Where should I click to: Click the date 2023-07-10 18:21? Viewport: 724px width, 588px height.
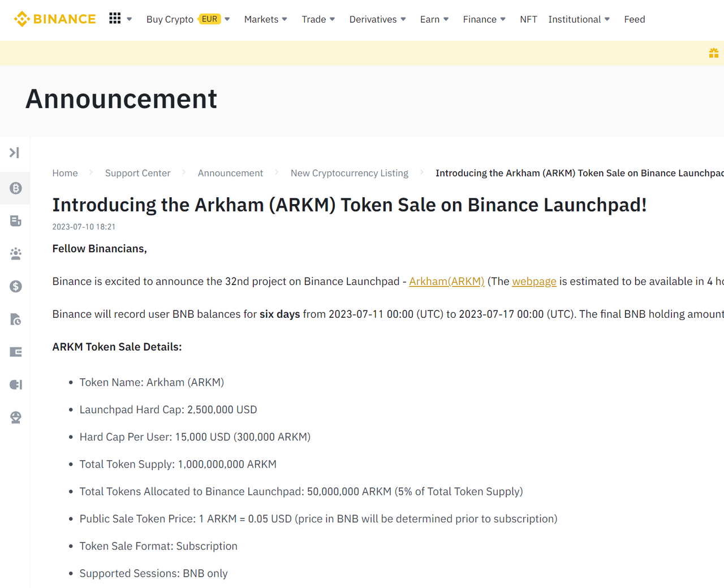point(84,227)
